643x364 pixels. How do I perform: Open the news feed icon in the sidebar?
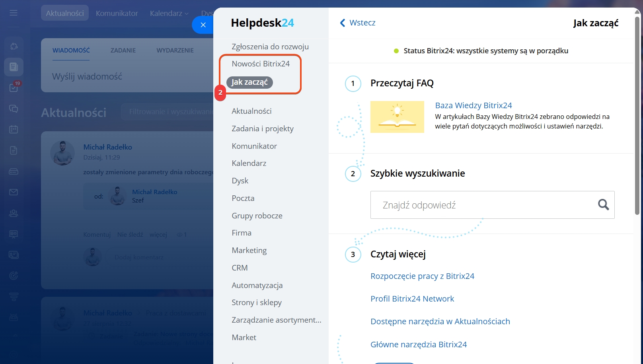pos(14,67)
